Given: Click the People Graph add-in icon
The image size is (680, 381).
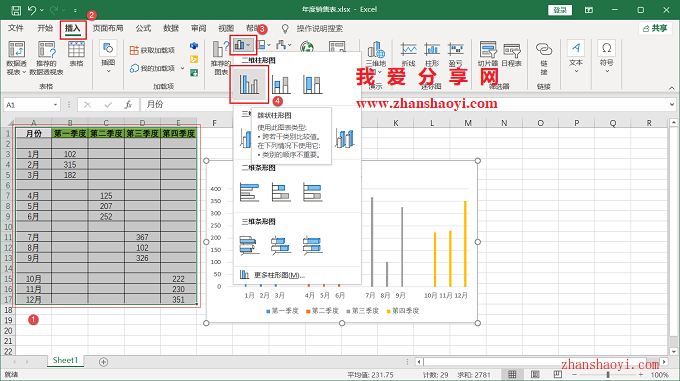Looking at the screenshot, I should (x=194, y=73).
